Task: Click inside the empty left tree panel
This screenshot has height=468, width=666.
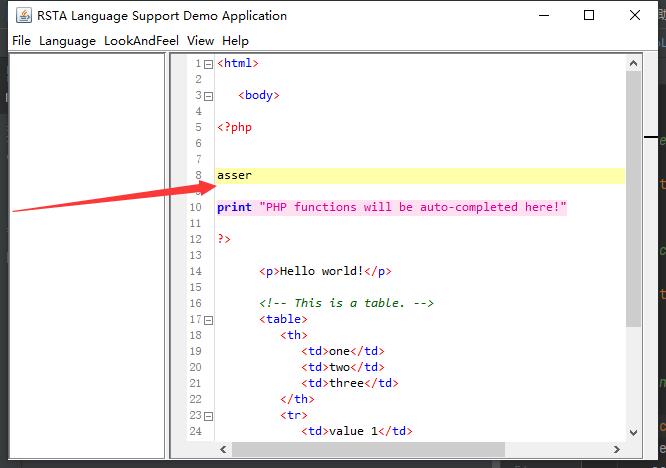Action: pos(87,256)
